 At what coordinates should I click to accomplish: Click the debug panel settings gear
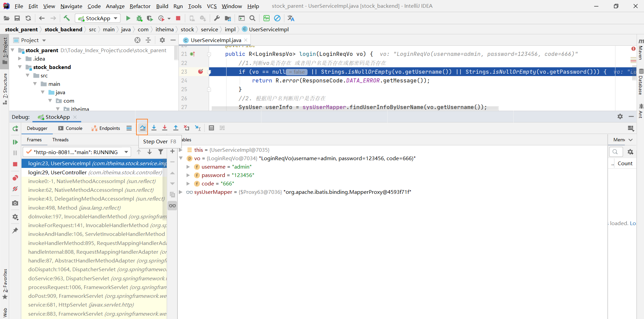620,116
